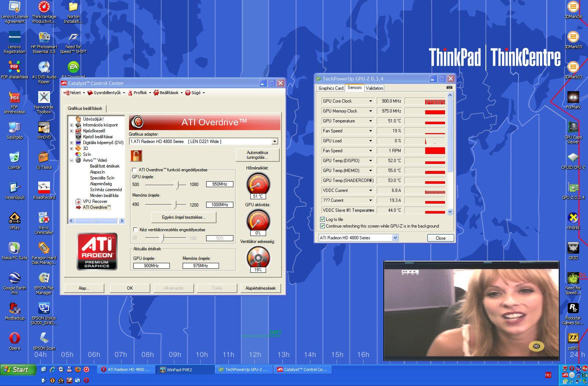588x386 pixels.
Task: Open the Nézet menu in Catalyst
Action: coord(75,93)
